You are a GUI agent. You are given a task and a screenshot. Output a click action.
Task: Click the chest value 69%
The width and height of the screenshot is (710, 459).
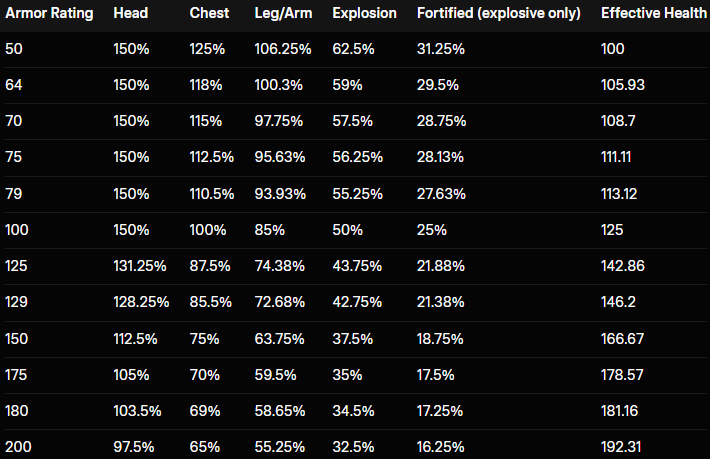coord(203,409)
